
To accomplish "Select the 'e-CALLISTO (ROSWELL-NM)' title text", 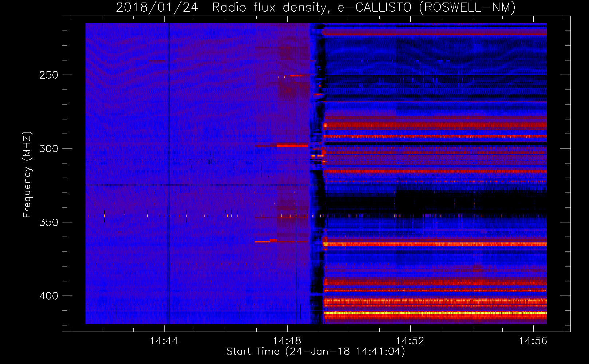I will (x=427, y=7).
